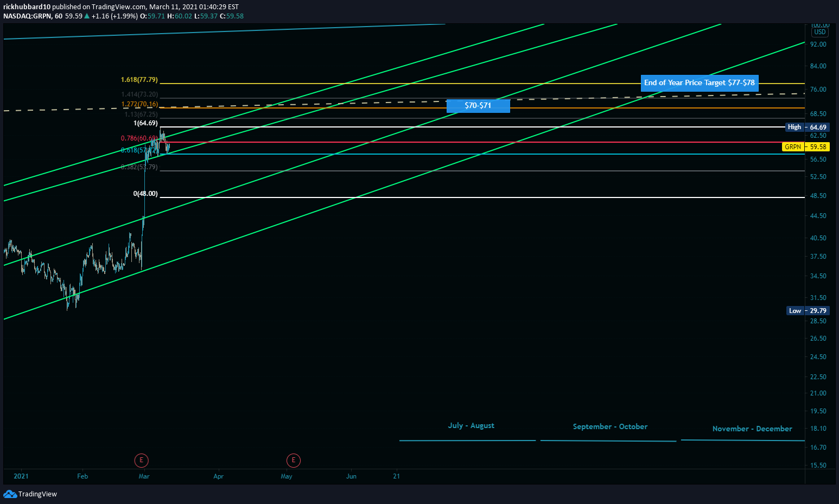Click the High 64.69 price label

(x=808, y=127)
